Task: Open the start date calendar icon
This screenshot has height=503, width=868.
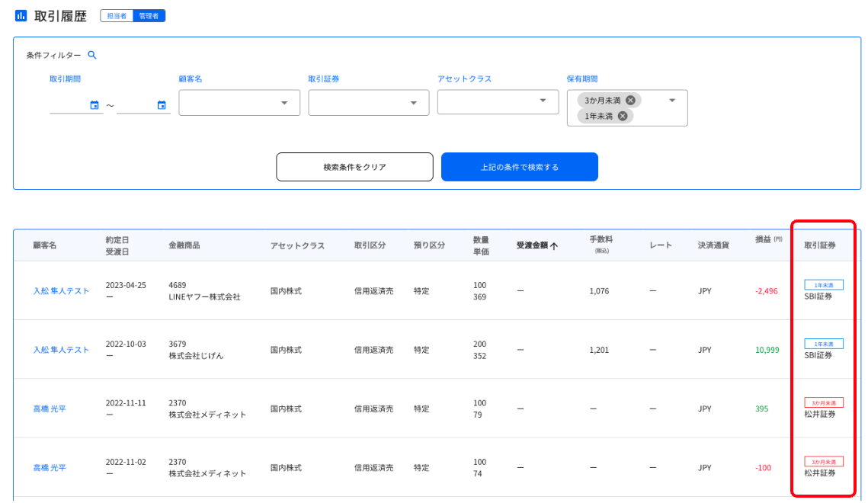Action: pyautogui.click(x=94, y=105)
